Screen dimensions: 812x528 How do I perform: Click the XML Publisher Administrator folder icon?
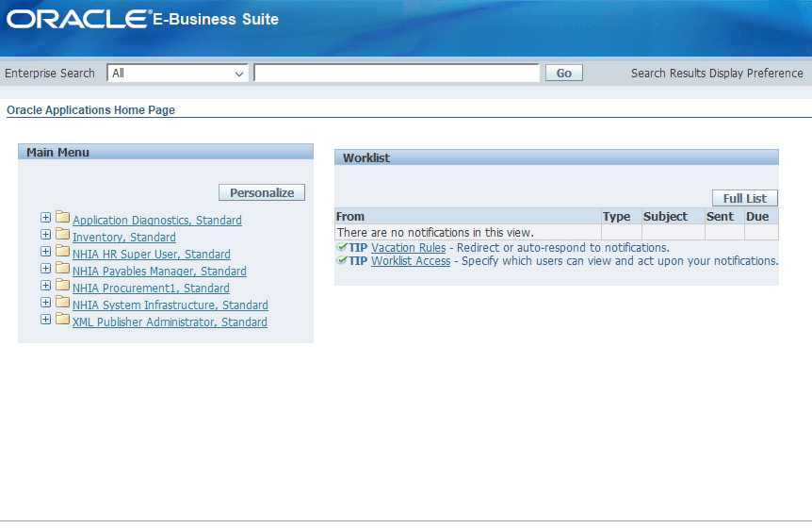(x=63, y=321)
